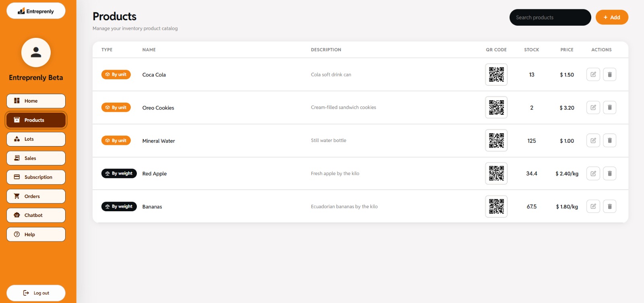The height and width of the screenshot is (303, 644).
Task: Click the Log out button
Action: coord(36,293)
